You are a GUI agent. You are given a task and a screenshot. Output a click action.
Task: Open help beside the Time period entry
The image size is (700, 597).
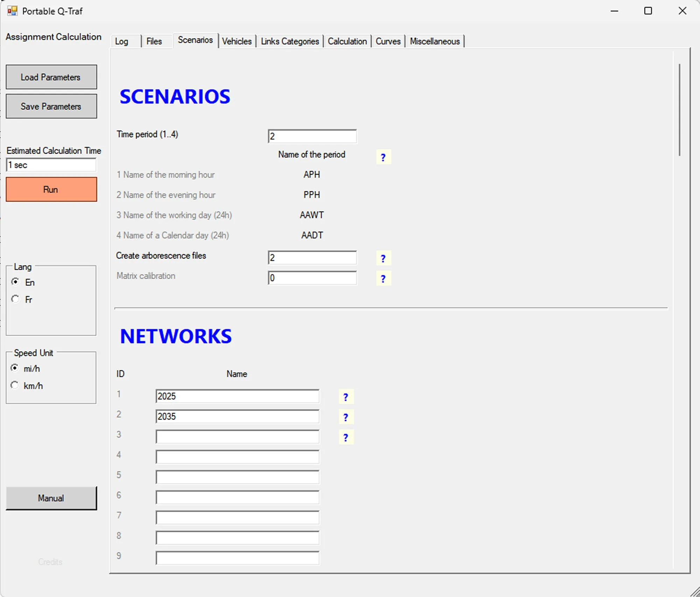click(x=383, y=157)
